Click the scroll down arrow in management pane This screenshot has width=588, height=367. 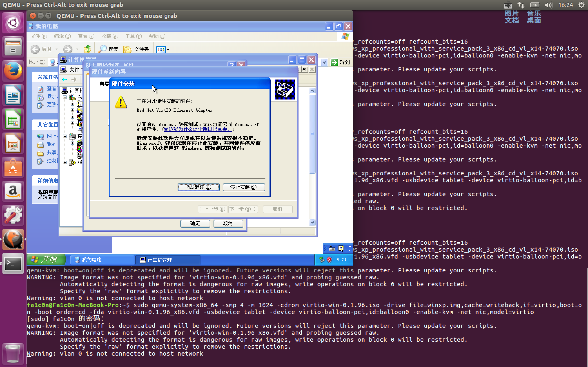point(312,222)
